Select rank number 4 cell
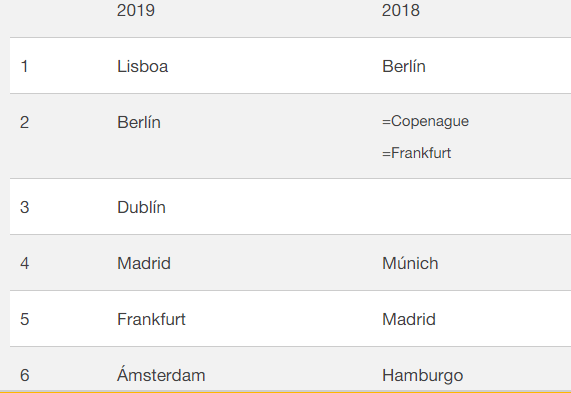The width and height of the screenshot is (571, 393). (x=24, y=263)
